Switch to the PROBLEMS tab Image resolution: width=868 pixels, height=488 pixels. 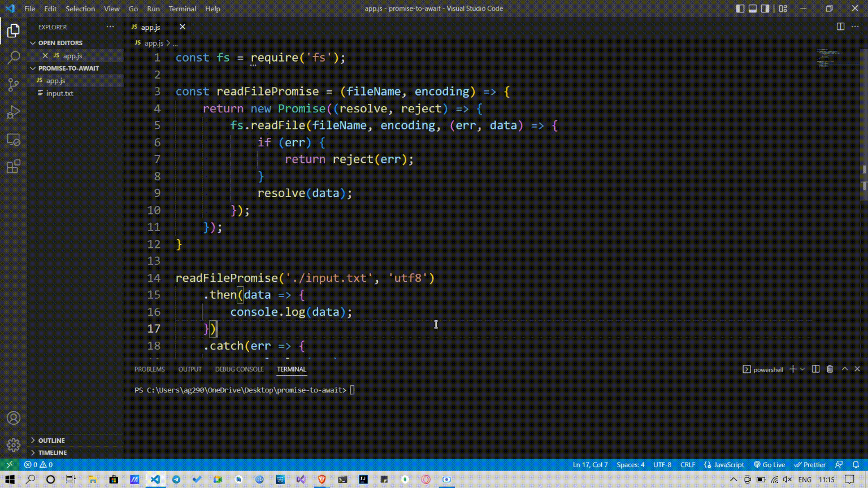pos(149,369)
